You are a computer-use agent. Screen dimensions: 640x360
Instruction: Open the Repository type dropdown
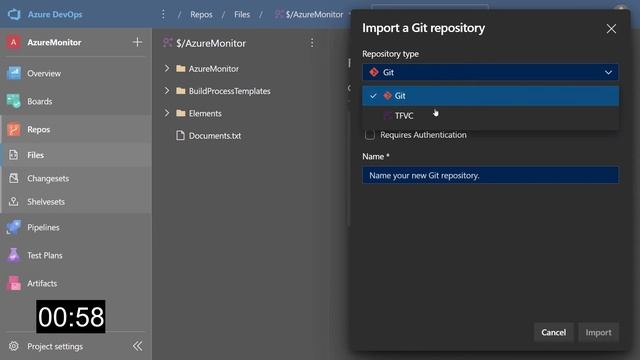tap(490, 72)
